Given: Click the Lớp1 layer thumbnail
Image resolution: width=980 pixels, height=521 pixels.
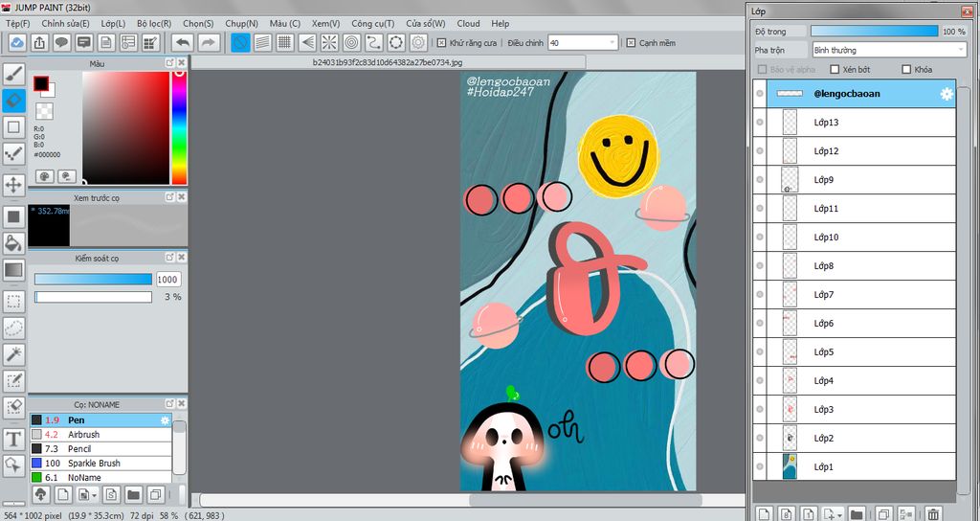Looking at the screenshot, I should pos(790,466).
